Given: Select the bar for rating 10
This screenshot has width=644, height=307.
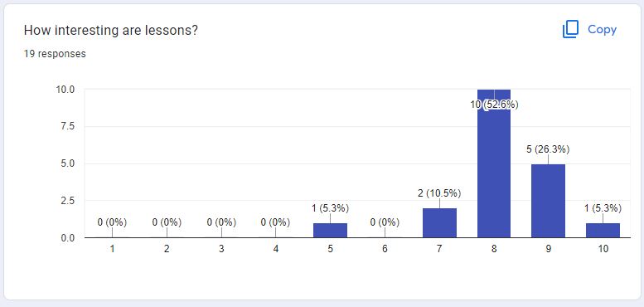Looking at the screenshot, I should tap(603, 230).
